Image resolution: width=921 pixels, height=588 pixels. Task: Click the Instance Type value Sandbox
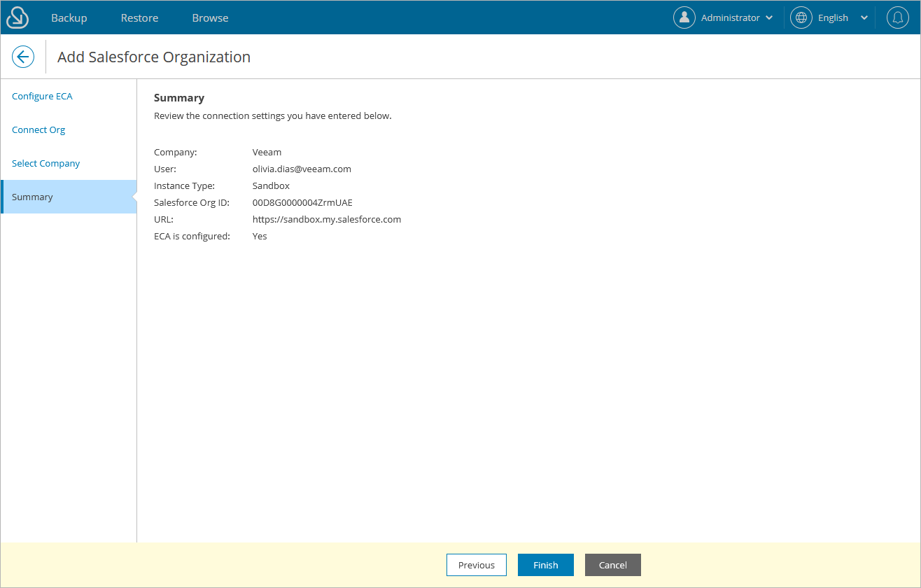point(271,185)
